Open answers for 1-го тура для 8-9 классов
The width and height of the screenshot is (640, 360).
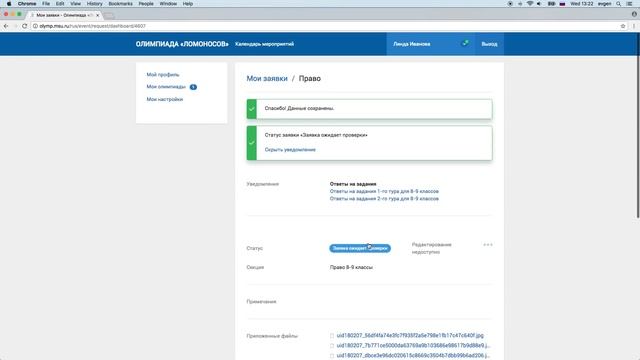(384, 191)
